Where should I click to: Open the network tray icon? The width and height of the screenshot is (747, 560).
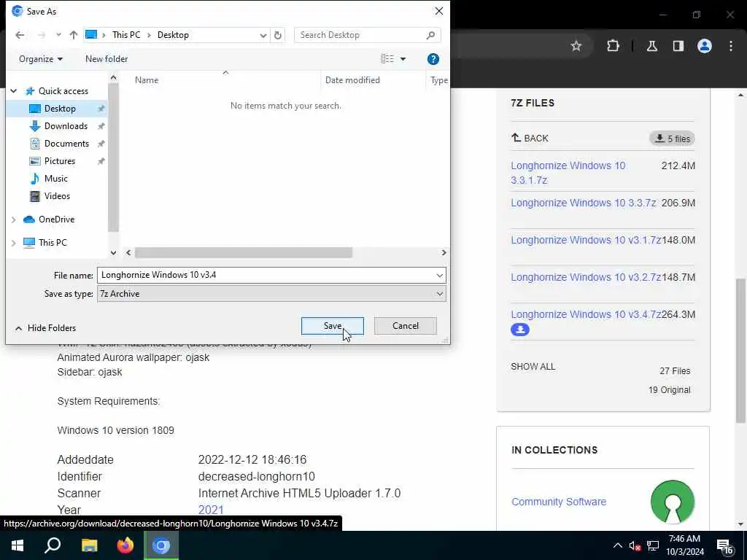tap(653, 545)
